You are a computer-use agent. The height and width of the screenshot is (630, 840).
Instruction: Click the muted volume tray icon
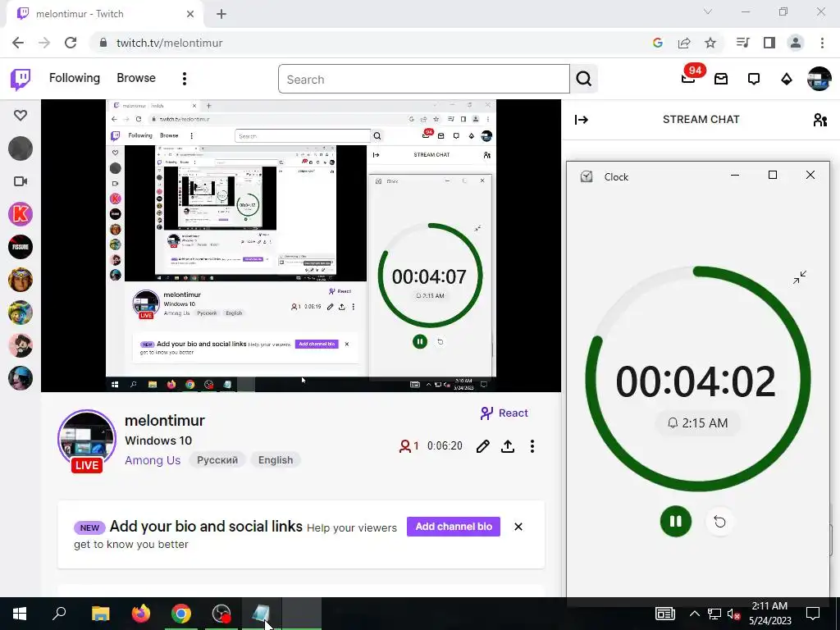click(x=733, y=614)
